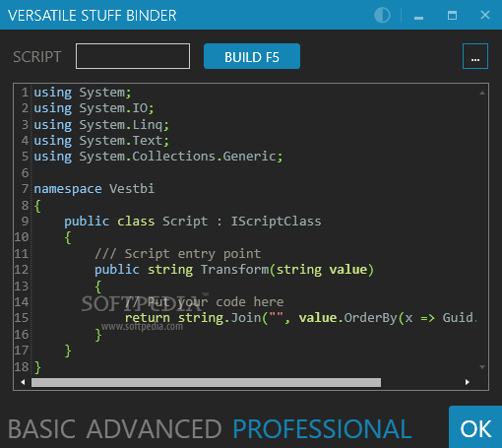The width and height of the screenshot is (502, 448).
Task: Maximize the Versatile Stuff Binder window
Action: pos(452,15)
